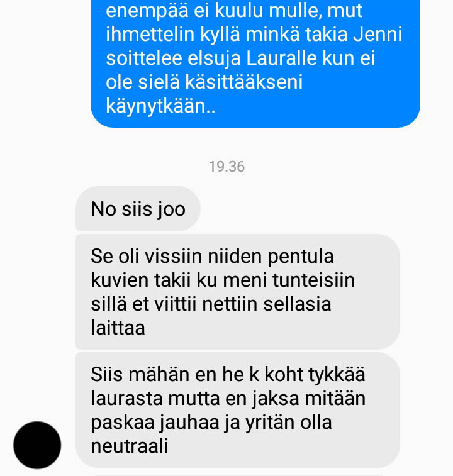Select the blue outgoing message bubble

click(x=255, y=64)
